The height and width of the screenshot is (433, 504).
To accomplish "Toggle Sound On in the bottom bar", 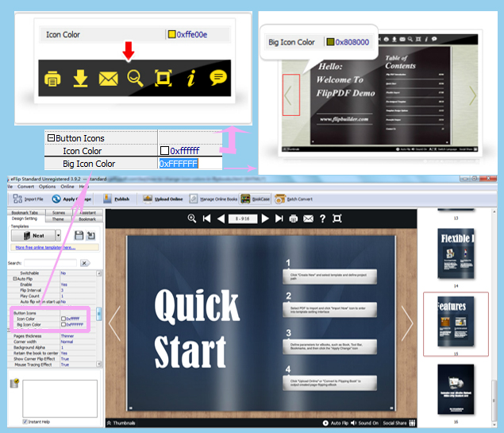I will pos(364,423).
